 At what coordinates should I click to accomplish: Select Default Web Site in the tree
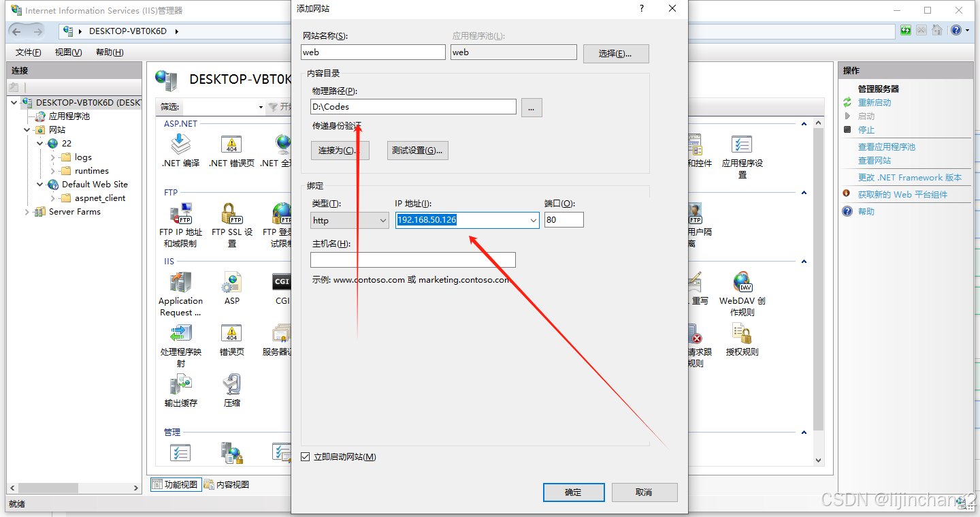tap(95, 184)
